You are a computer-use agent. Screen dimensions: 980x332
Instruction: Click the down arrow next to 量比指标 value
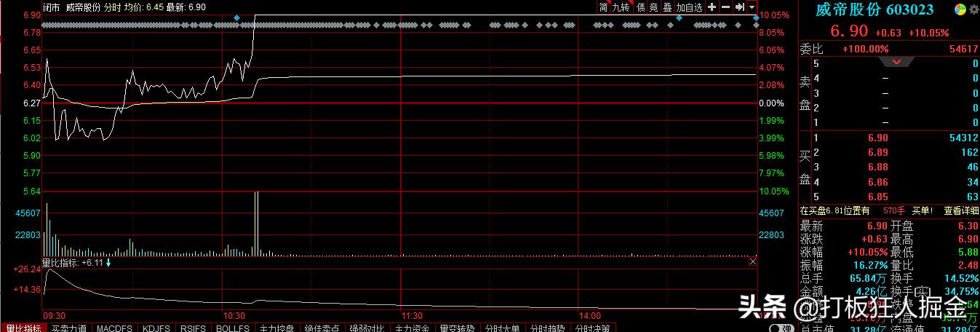pyautogui.click(x=108, y=262)
